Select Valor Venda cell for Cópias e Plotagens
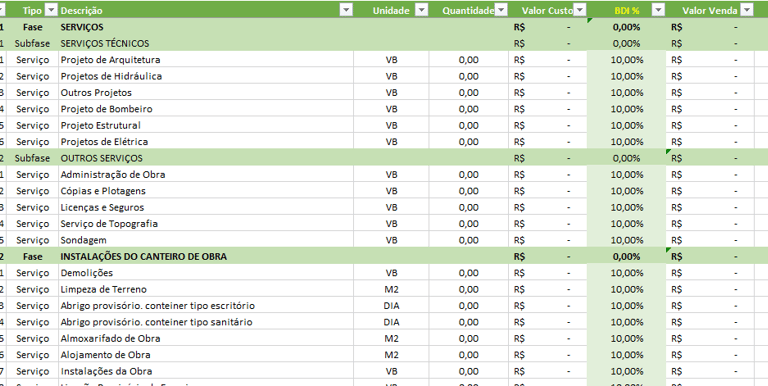Screen dimensions: 768x386 710,191
